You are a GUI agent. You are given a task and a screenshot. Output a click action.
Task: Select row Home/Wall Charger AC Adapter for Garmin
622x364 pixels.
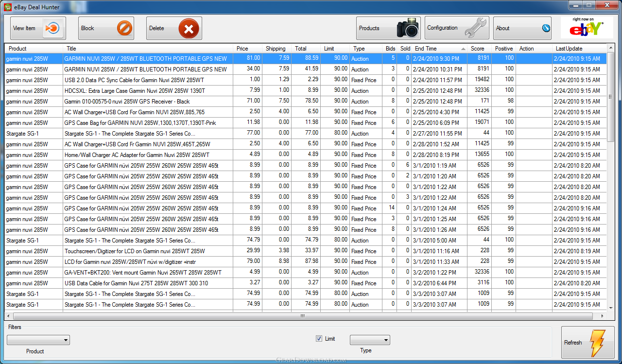(x=306, y=155)
